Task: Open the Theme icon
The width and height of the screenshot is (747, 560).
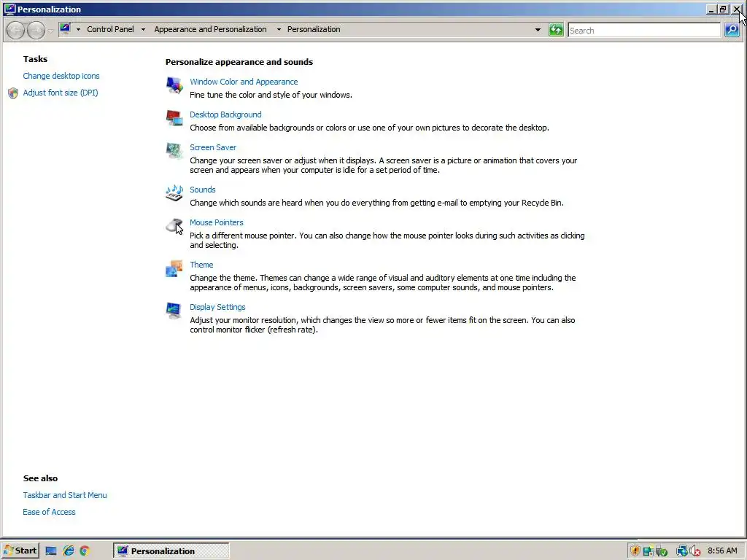Action: click(174, 268)
